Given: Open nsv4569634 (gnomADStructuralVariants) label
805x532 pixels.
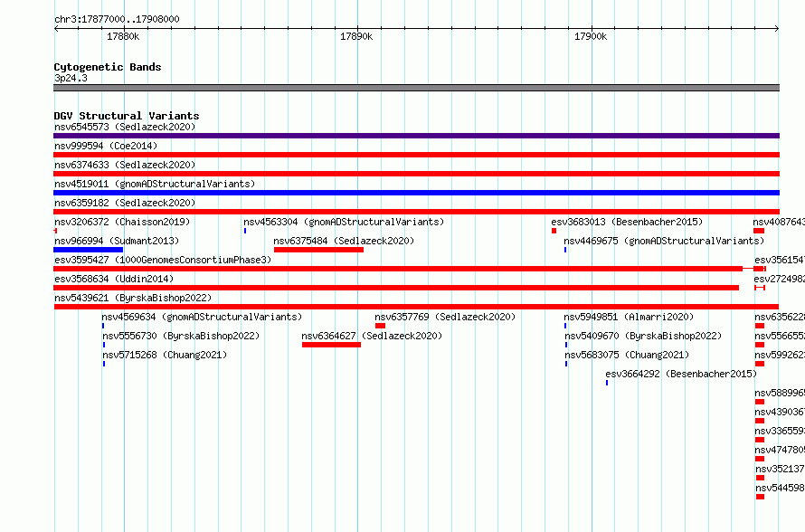Looking at the screenshot, I should 202,317.
